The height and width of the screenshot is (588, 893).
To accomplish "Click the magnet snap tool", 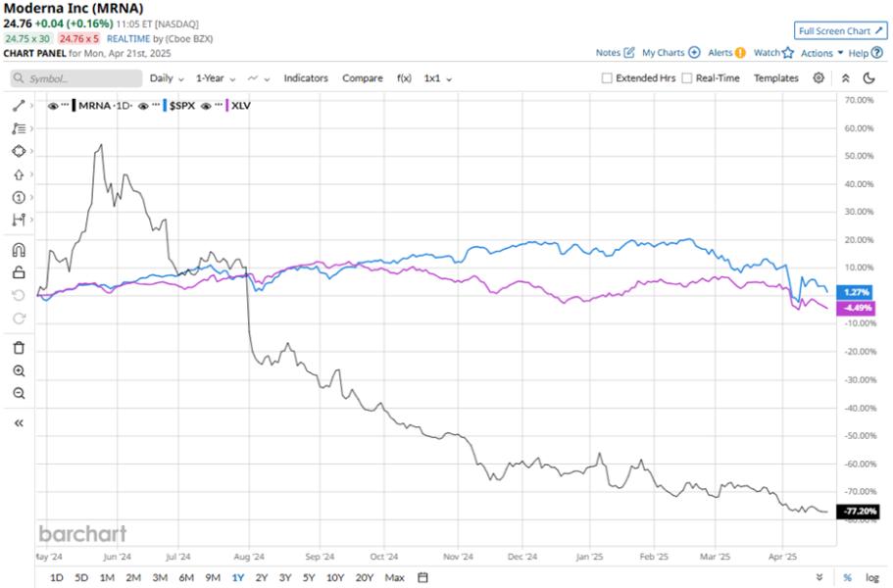I will (19, 250).
